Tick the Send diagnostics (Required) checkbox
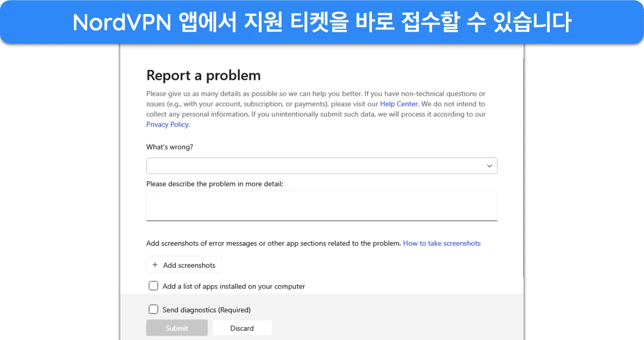 [153, 310]
